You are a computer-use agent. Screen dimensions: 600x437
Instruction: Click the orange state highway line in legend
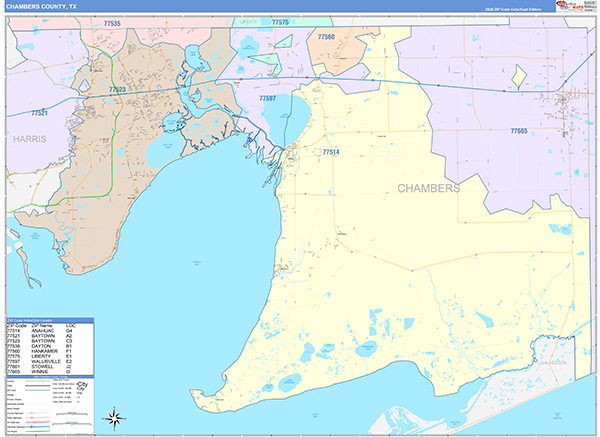point(38,417)
